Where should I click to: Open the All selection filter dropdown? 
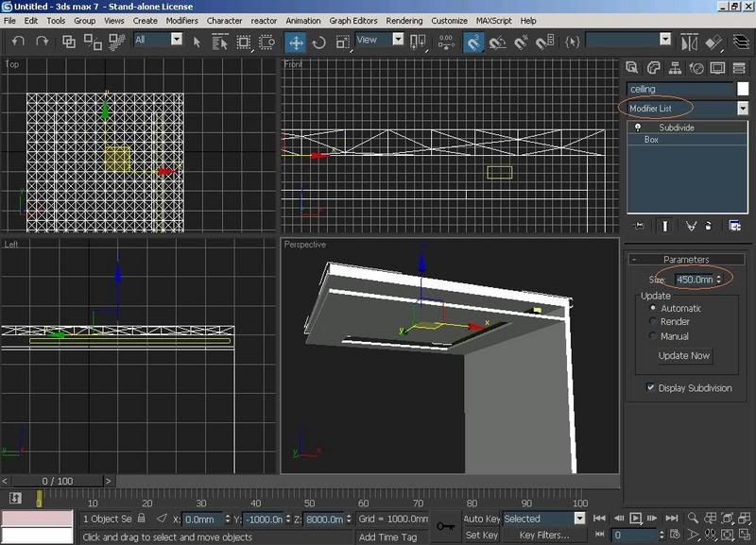176,40
